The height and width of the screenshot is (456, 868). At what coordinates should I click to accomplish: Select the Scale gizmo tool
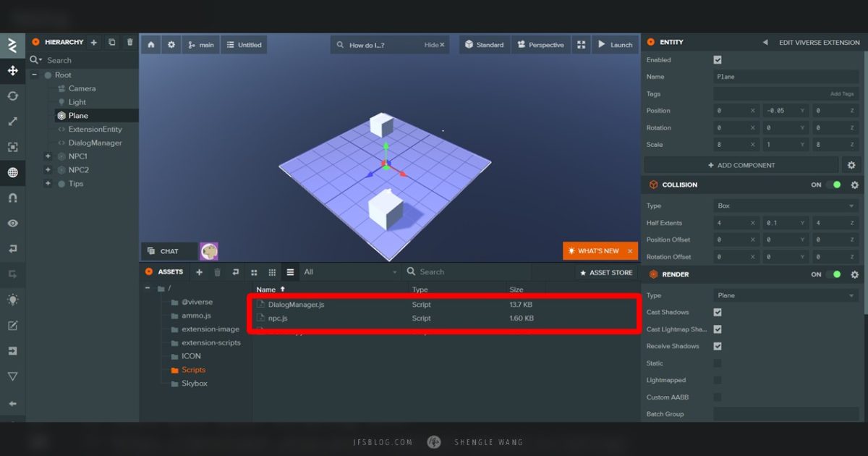tap(12, 122)
